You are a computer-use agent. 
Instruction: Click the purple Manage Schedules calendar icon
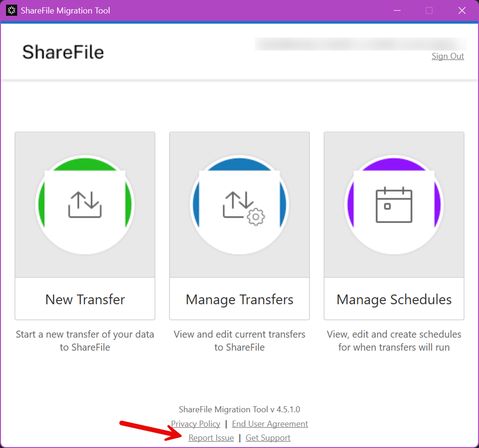[394, 205]
